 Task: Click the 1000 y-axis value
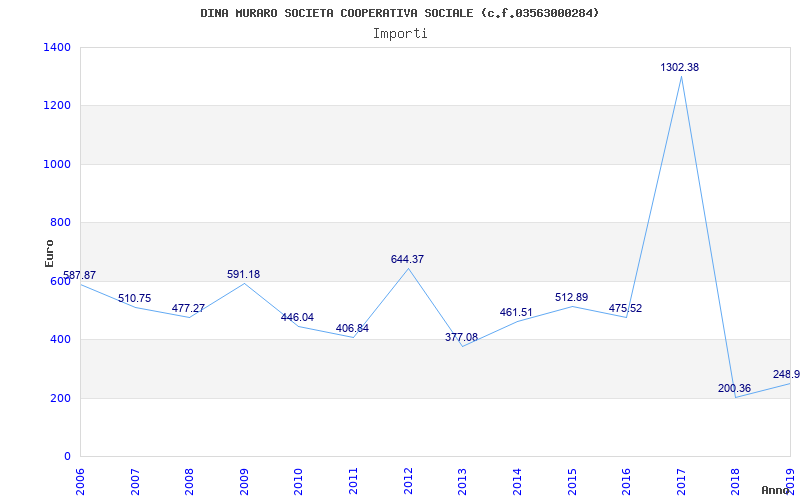57,164
